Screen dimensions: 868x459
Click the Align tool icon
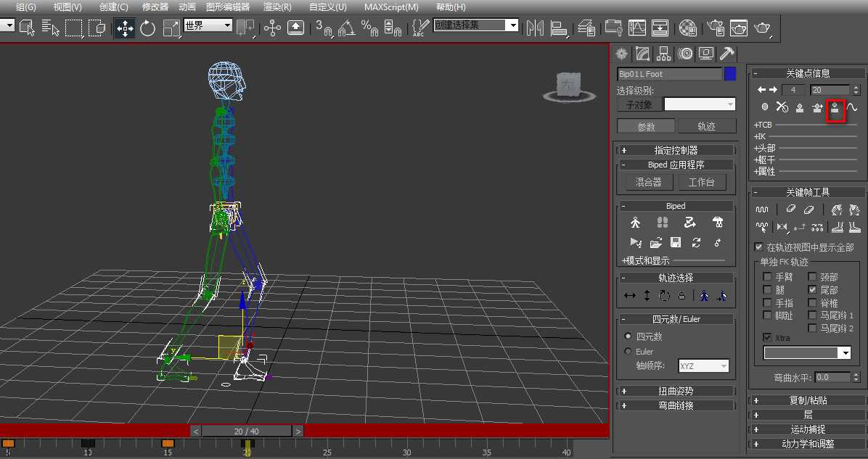point(559,28)
